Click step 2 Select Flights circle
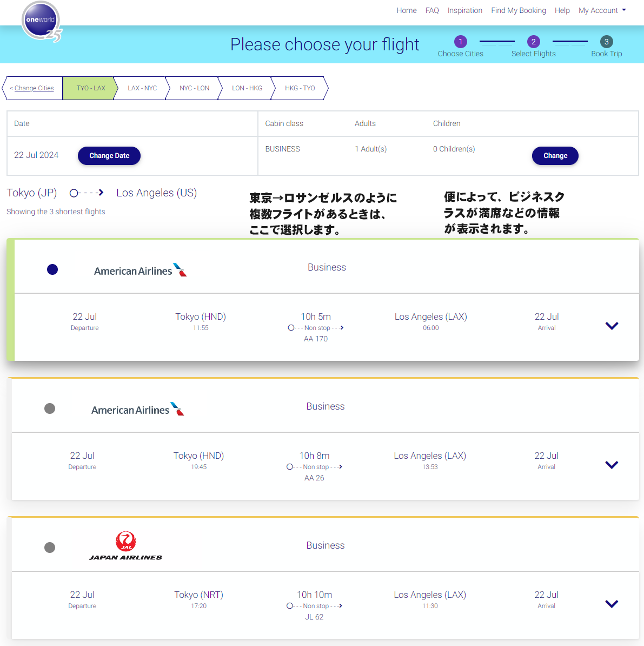The height and width of the screenshot is (646, 644). click(x=533, y=42)
